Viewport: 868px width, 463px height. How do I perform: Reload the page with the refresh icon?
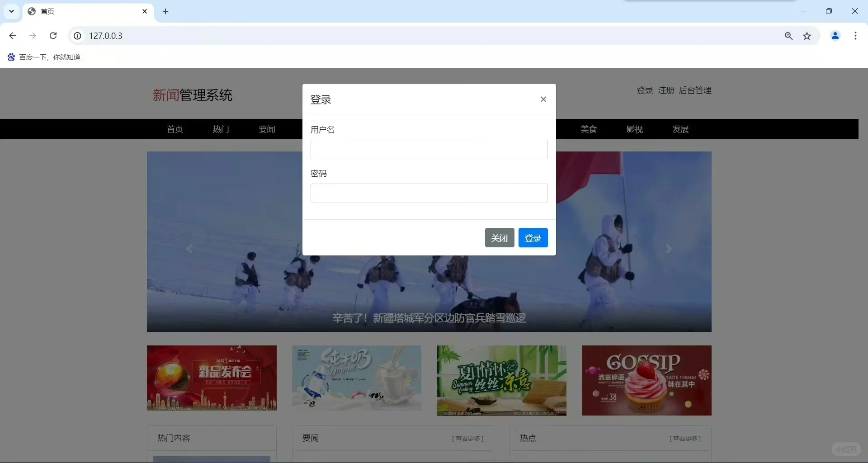[53, 36]
